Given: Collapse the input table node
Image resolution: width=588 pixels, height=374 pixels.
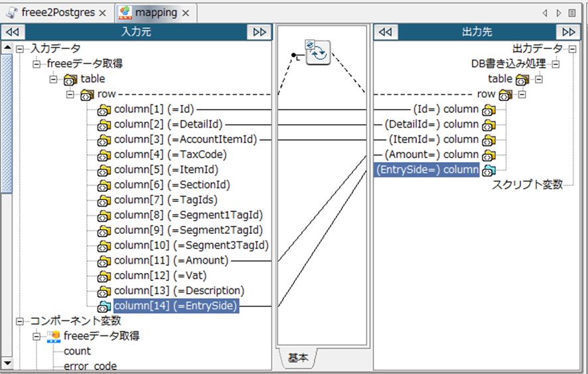Looking at the screenshot, I should (x=53, y=79).
